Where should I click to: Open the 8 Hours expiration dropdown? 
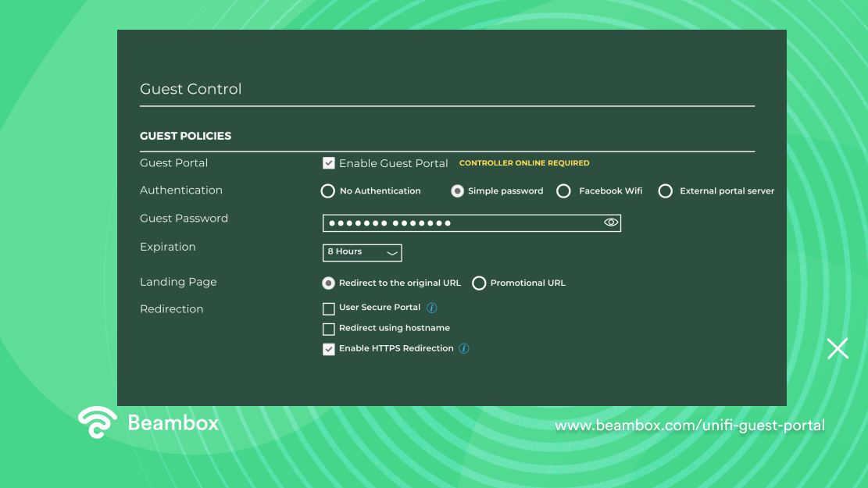(362, 252)
